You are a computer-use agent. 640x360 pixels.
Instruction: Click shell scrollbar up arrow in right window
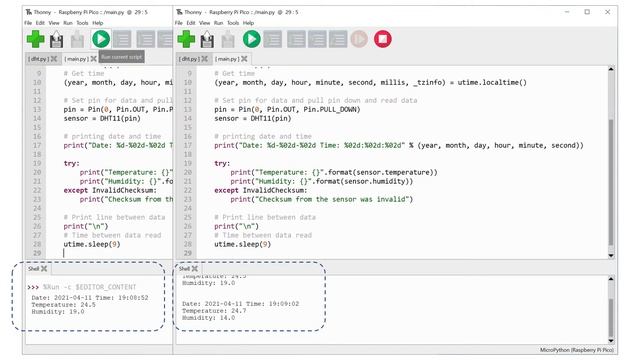[611, 279]
